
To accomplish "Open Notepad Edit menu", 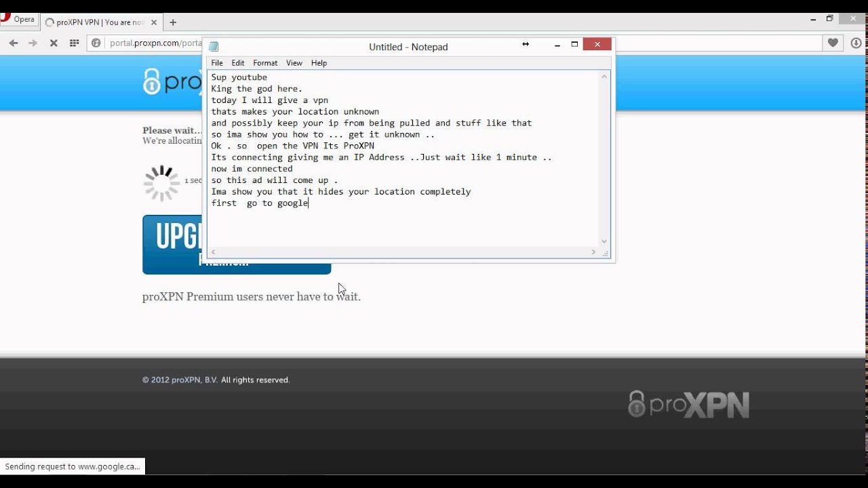I will [238, 63].
